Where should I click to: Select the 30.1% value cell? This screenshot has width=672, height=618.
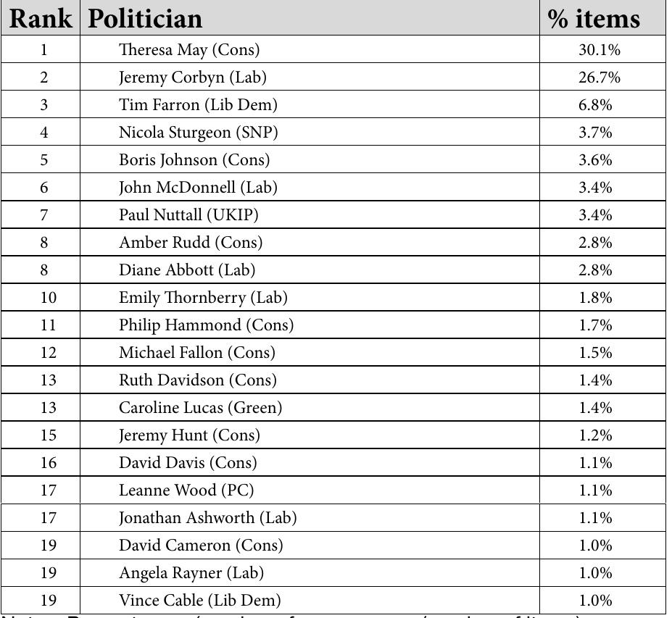click(x=599, y=49)
